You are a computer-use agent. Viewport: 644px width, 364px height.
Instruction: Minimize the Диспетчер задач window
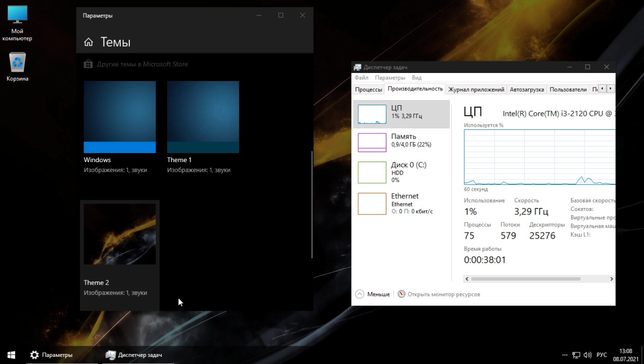(570, 67)
